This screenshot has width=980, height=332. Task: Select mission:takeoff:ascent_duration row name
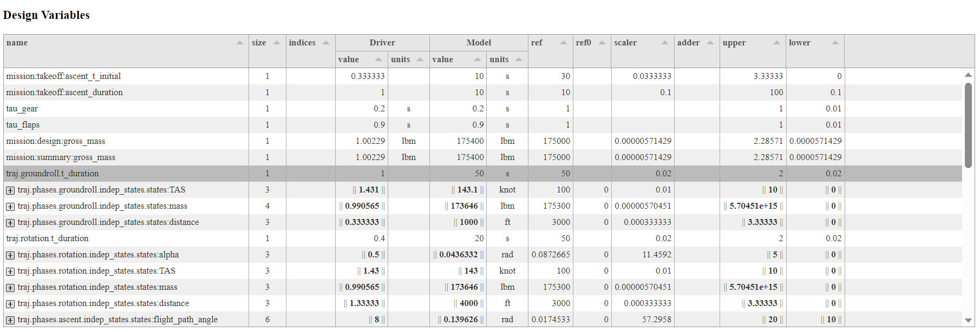(64, 92)
